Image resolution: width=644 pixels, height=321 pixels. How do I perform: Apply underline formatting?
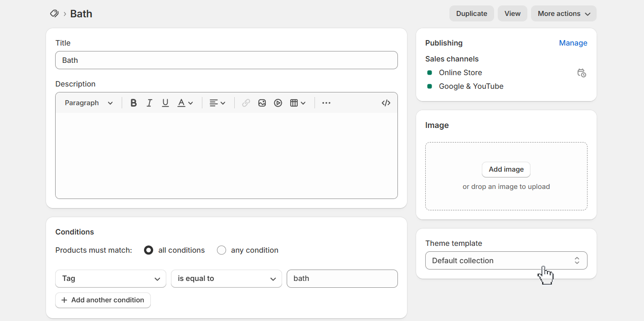coord(165,102)
